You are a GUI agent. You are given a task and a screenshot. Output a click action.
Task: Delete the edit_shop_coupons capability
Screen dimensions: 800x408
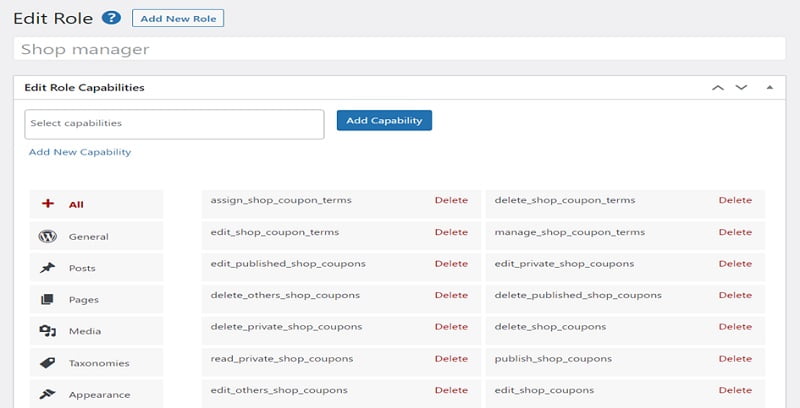point(735,390)
